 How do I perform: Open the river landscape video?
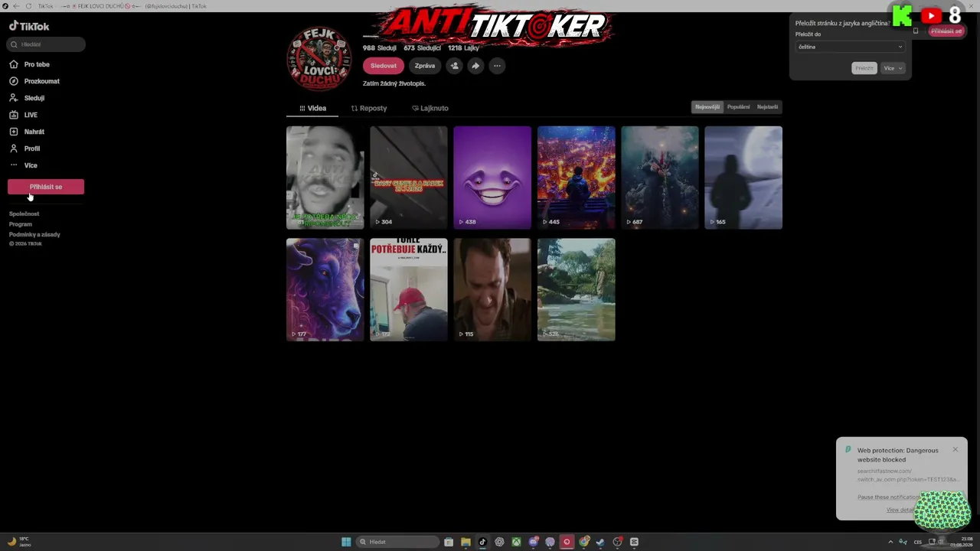[577, 289]
